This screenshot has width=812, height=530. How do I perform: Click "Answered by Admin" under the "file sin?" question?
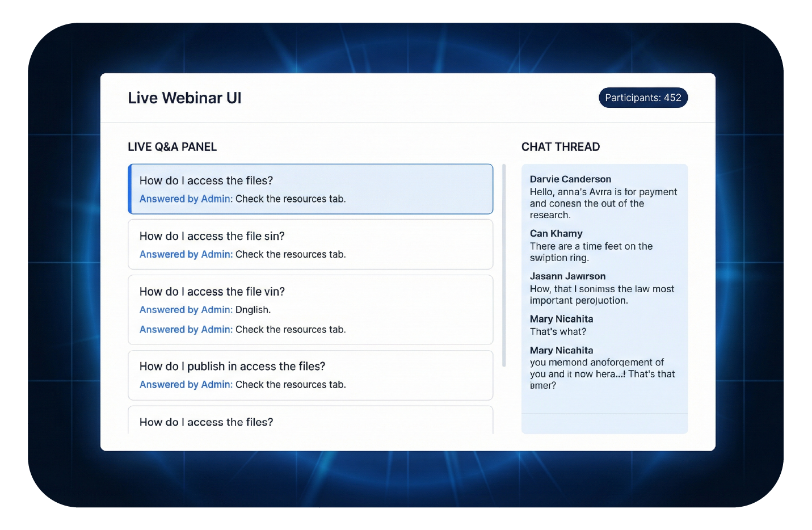click(x=186, y=254)
